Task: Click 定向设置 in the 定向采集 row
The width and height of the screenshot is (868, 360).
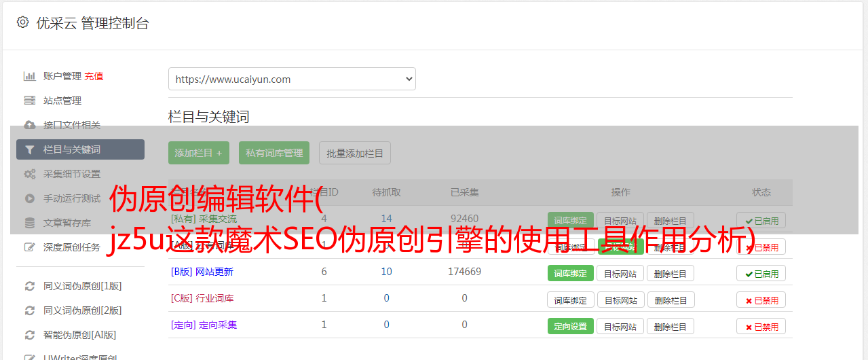Action: pos(571,326)
